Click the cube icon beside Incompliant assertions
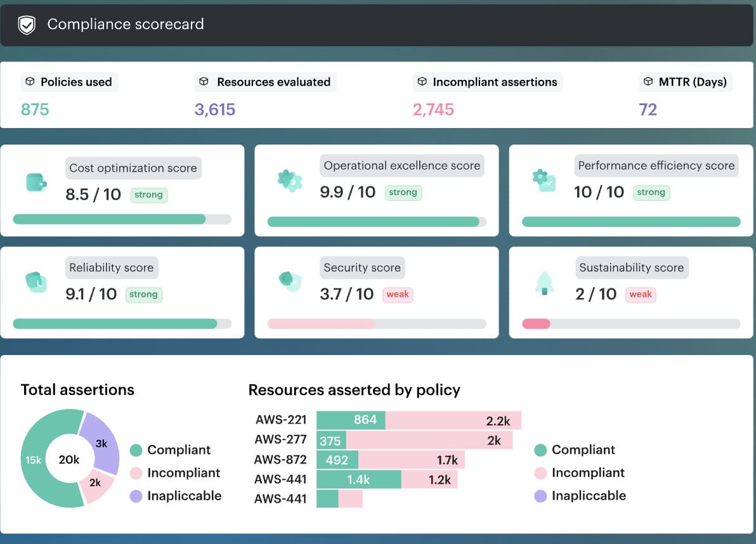 422,81
